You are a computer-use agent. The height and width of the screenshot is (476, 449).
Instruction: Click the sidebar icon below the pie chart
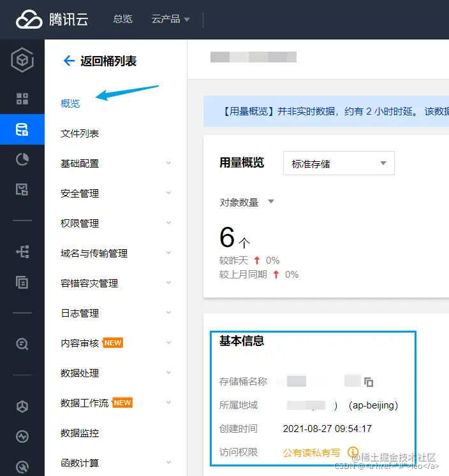click(x=22, y=189)
